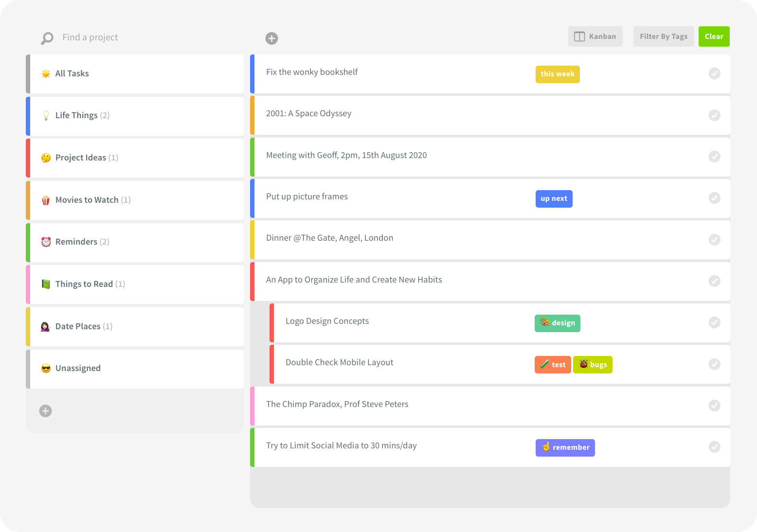757x532 pixels.
Task: Click the search magnifier icon
Action: point(47,38)
